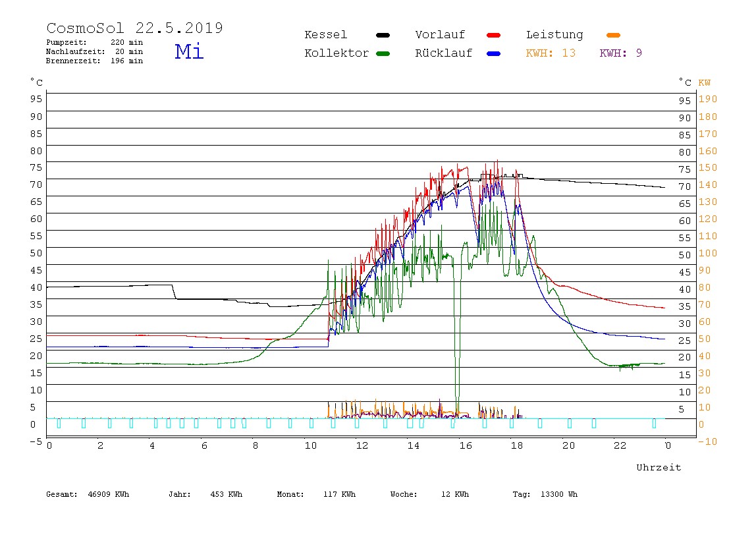Click the 70 label on right °C axis
The image size is (756, 535).
(x=685, y=186)
